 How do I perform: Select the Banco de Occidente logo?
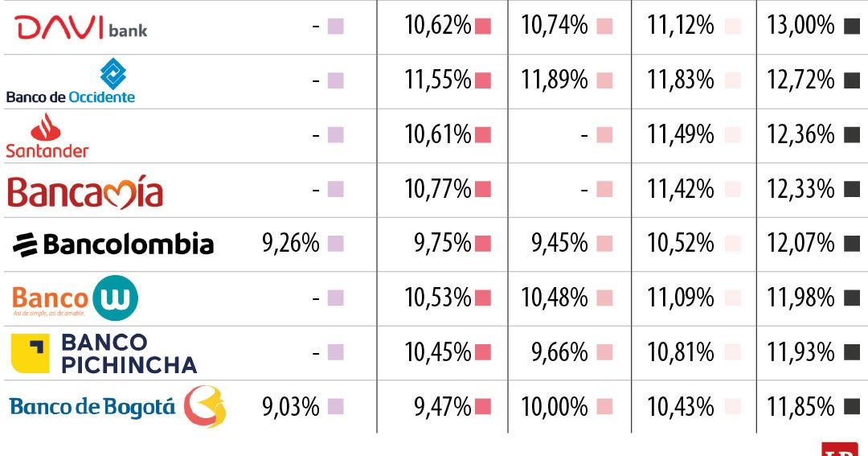(71, 83)
